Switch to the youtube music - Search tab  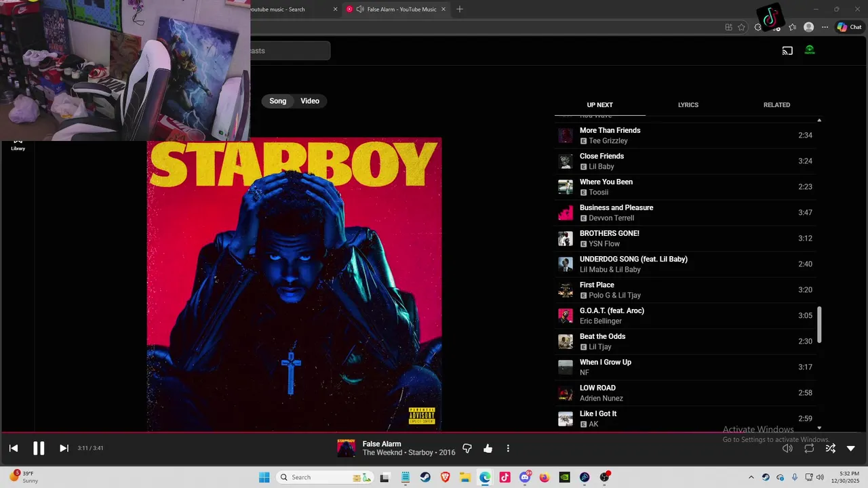(x=288, y=9)
